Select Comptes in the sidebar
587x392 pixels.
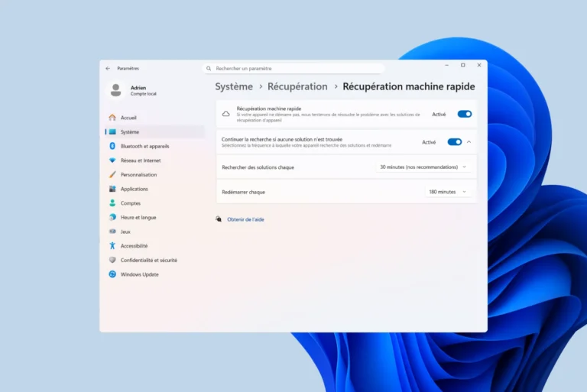[130, 203]
